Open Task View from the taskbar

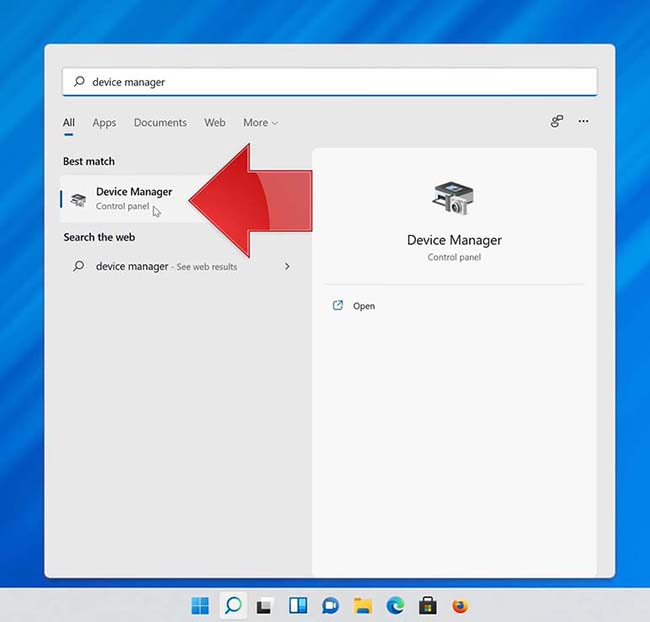(x=264, y=606)
